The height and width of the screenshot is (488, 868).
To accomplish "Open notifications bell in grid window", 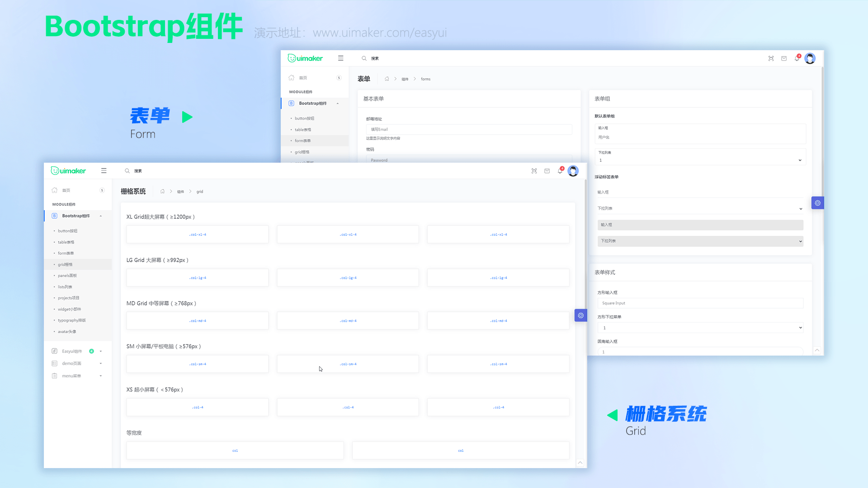I will (560, 171).
